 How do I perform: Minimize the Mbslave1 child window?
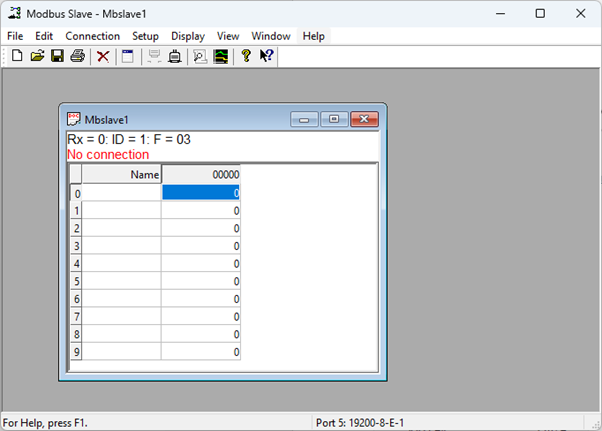pyautogui.click(x=304, y=119)
